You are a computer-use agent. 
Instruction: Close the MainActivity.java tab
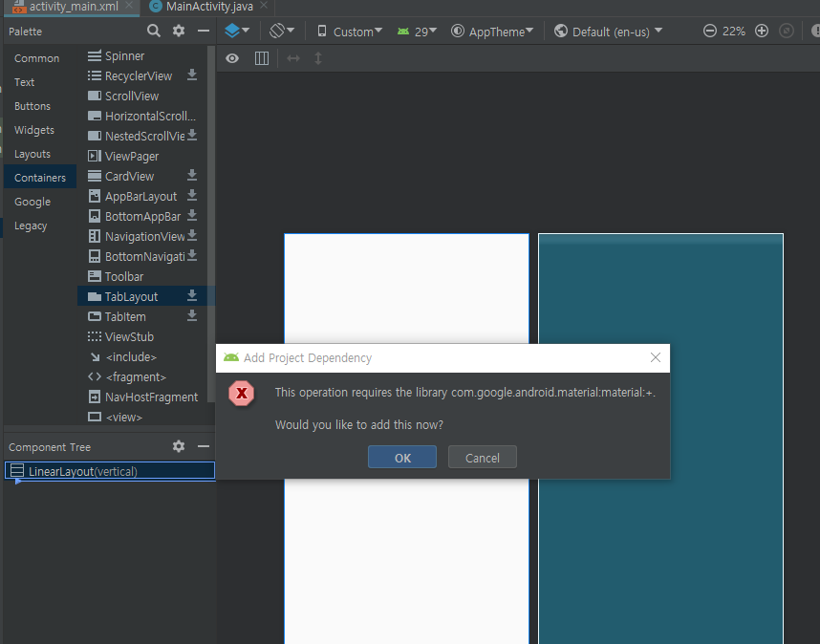pyautogui.click(x=264, y=5)
